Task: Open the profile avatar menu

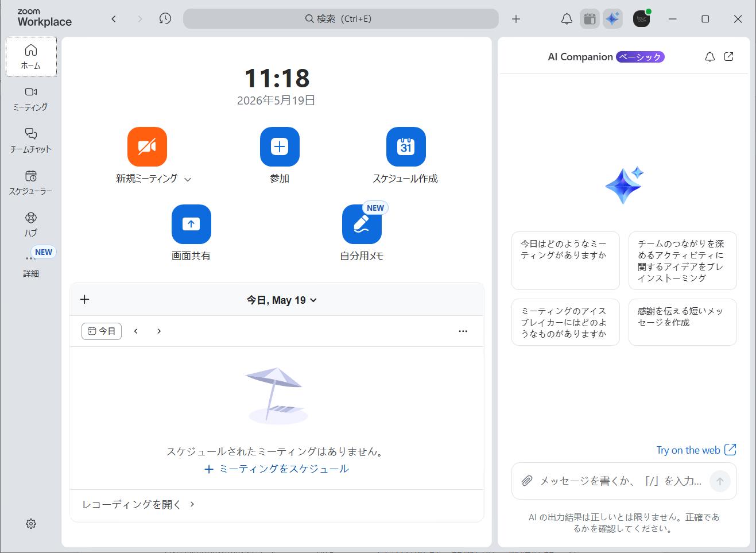Action: click(x=642, y=19)
